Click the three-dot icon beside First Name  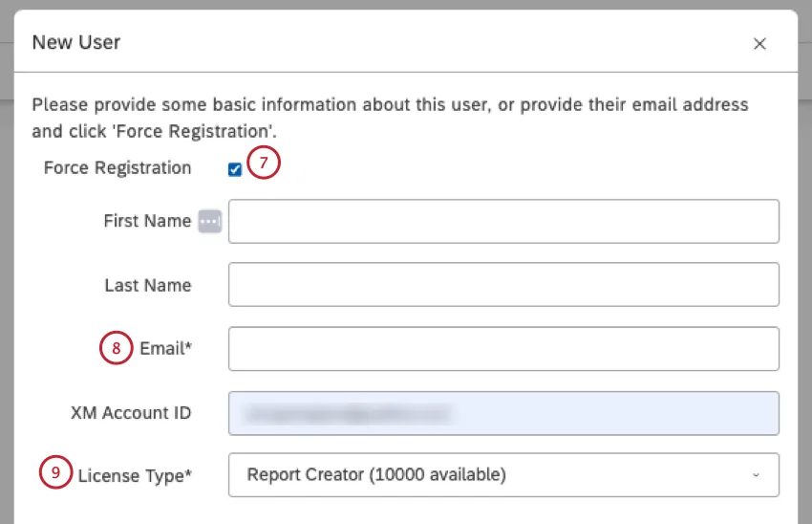pos(210,222)
